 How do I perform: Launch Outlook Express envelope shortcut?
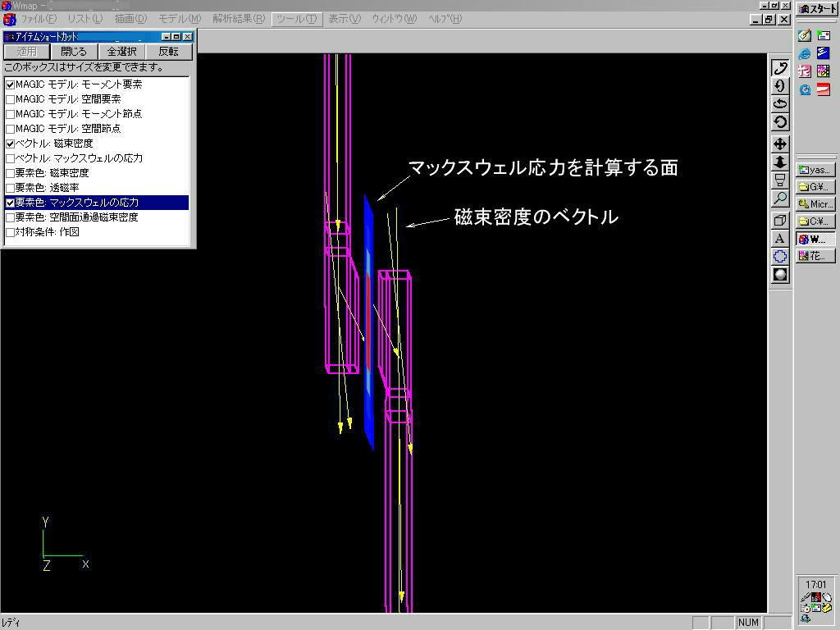point(824,36)
